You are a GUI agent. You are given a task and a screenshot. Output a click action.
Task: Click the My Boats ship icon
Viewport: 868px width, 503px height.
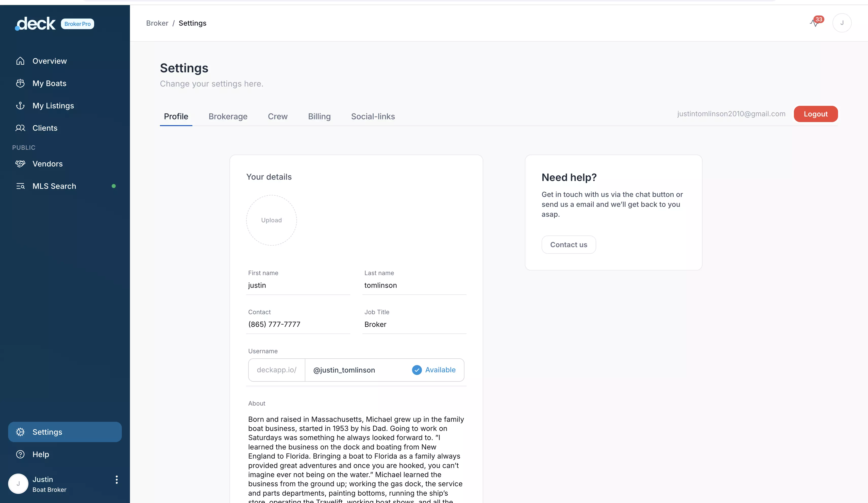coord(20,83)
